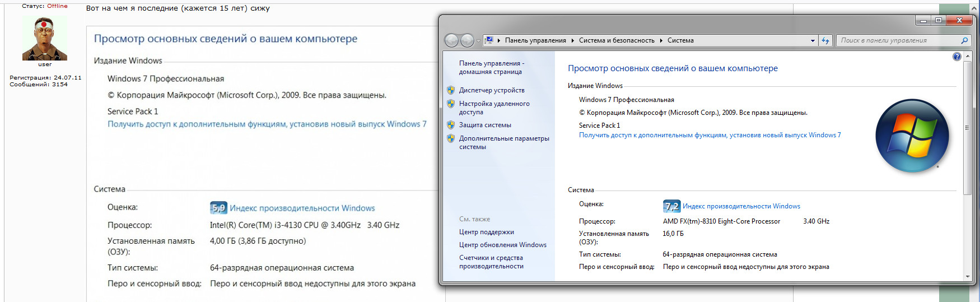Click the Back navigation arrow button
Screen dimensions: 980x302
click(451, 40)
